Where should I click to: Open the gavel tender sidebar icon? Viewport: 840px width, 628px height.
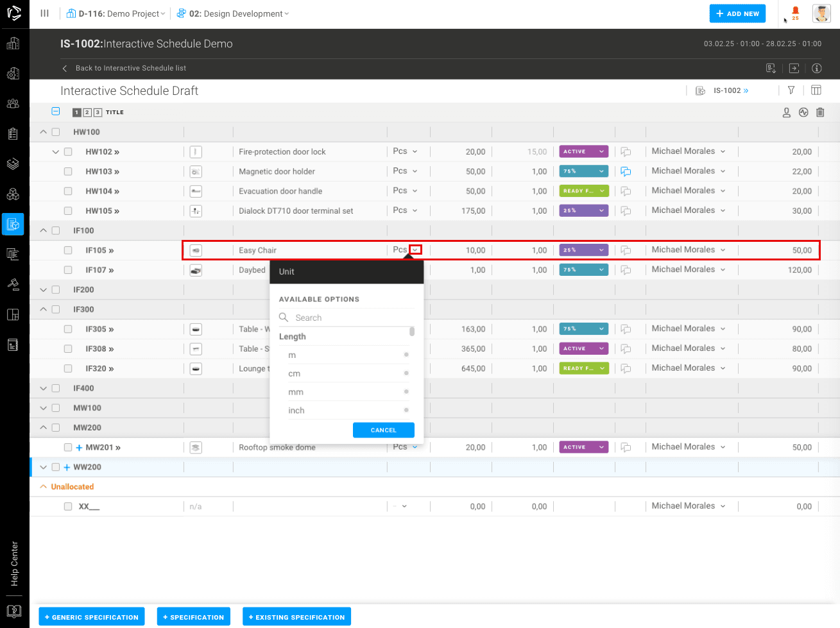click(13, 284)
